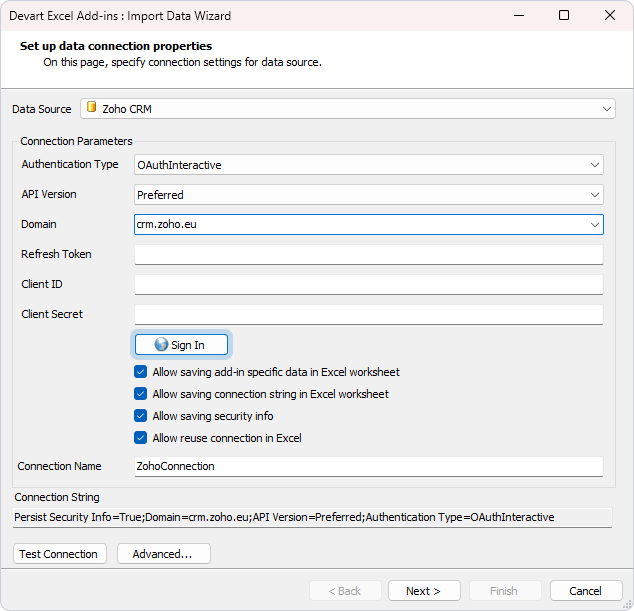
Task: Click the Sign In globe icon
Action: point(161,345)
